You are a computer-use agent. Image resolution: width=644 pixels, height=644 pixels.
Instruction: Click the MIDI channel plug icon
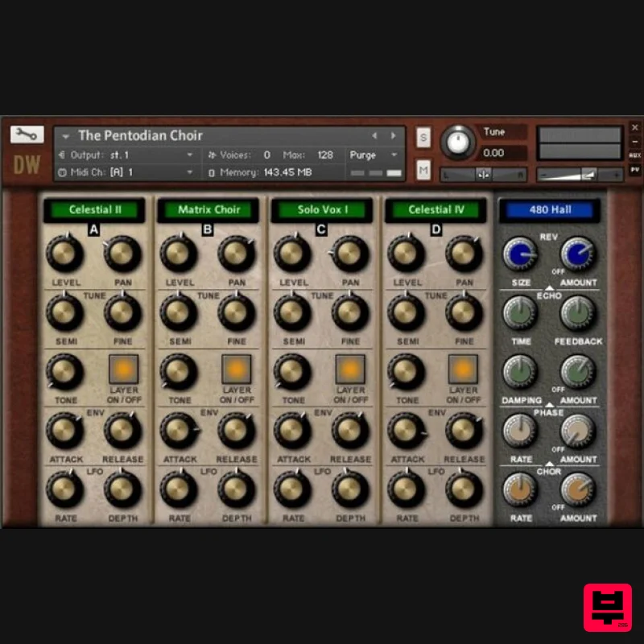[64, 170]
